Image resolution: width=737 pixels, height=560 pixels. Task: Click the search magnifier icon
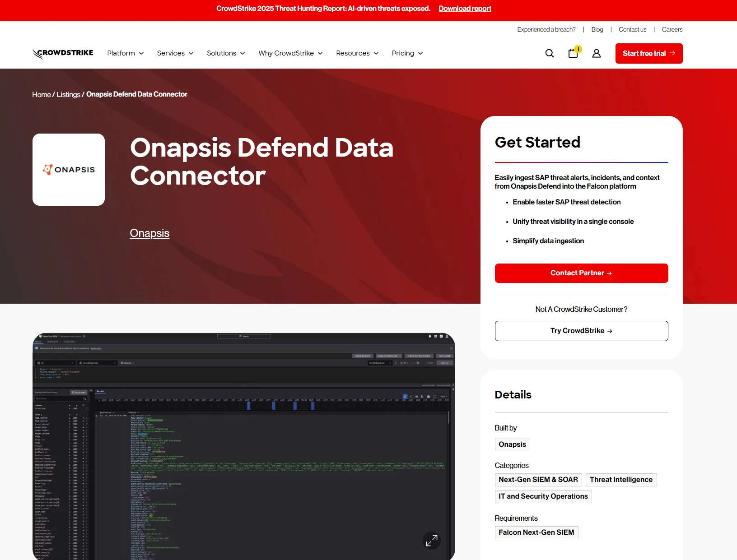549,53
